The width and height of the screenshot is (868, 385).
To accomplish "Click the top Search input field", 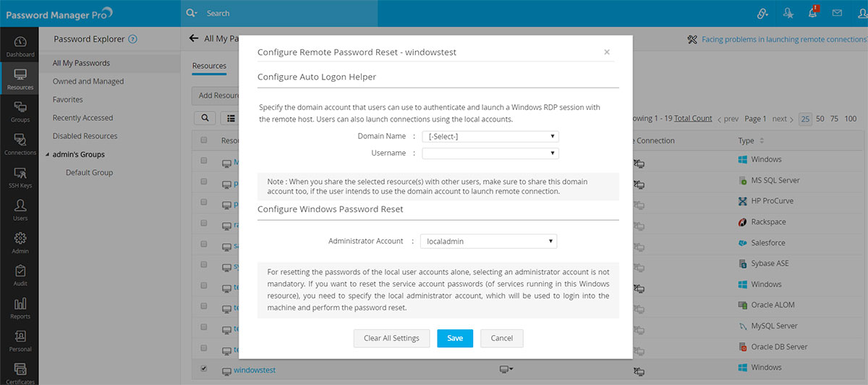I will pyautogui.click(x=289, y=13).
